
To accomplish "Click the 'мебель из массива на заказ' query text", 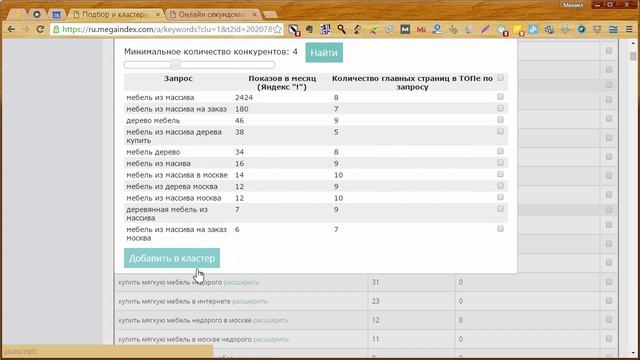I will [176, 109].
